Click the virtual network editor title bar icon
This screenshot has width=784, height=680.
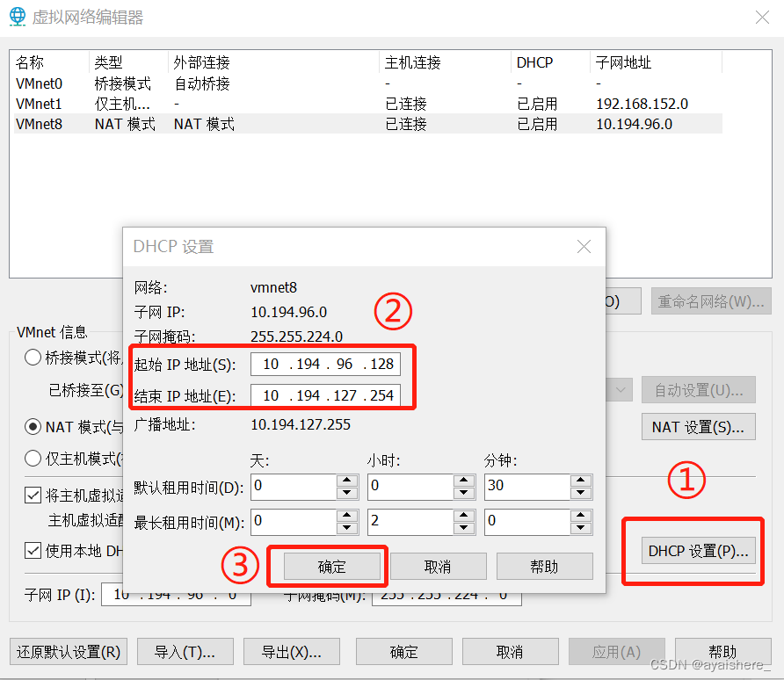pyautogui.click(x=17, y=17)
